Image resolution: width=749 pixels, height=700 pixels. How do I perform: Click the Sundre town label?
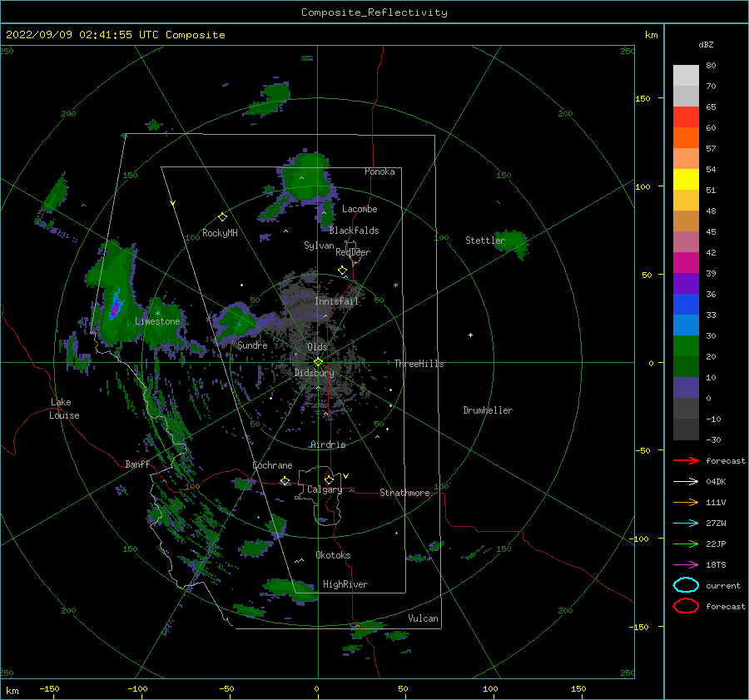[252, 345]
